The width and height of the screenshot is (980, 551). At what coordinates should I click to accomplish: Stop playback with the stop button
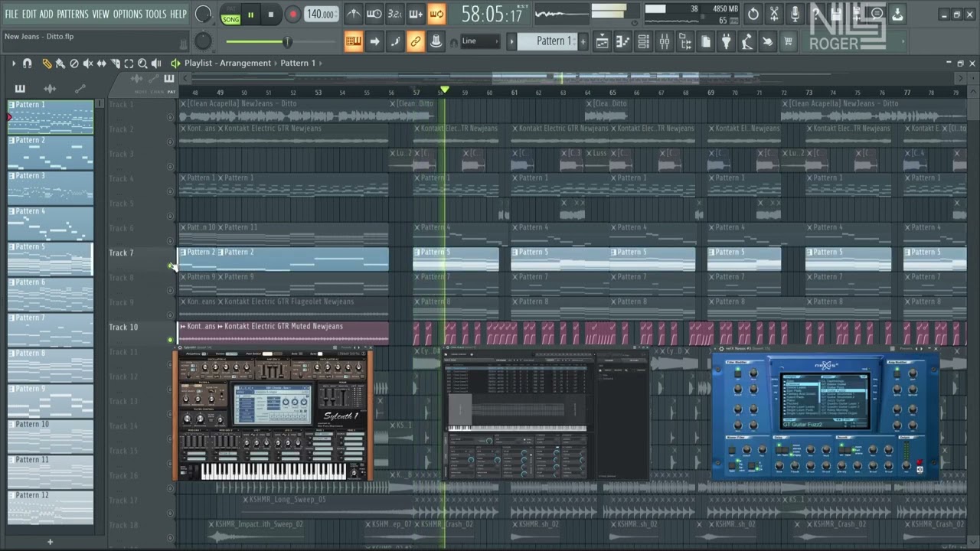pos(271,15)
